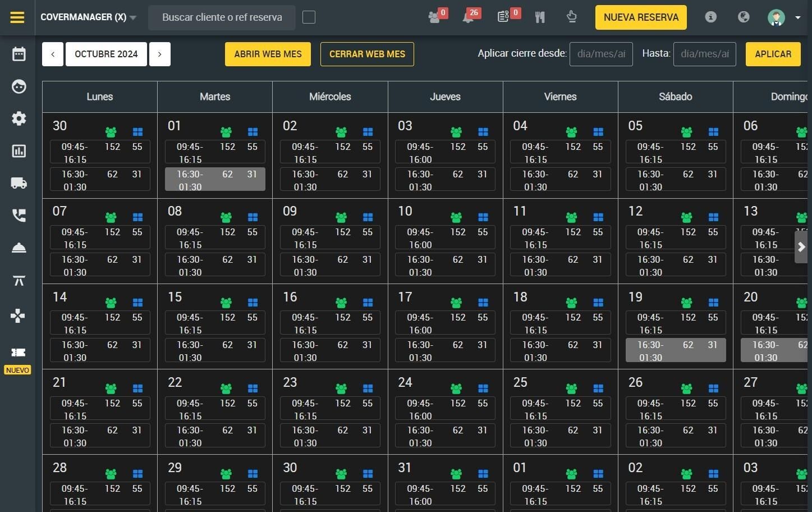Click the Aplicar cierre desde date field

tap(601, 54)
